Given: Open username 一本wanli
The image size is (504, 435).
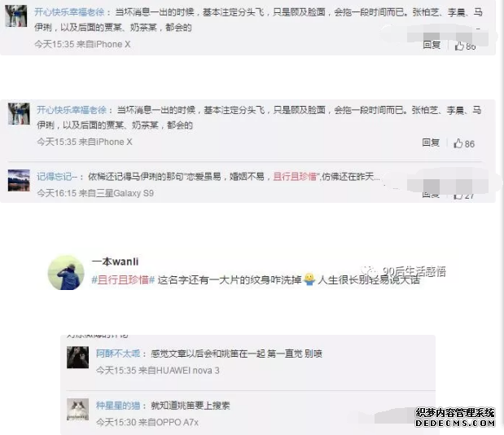Looking at the screenshot, I should [115, 261].
